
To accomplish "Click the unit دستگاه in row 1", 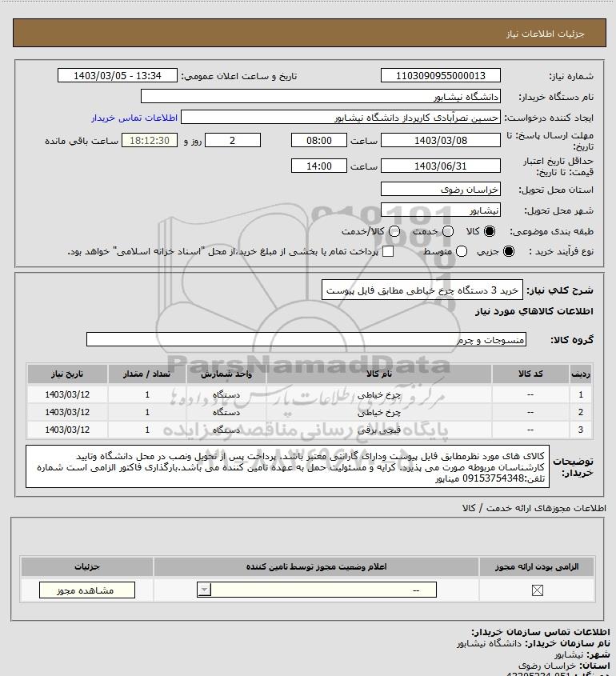I will coord(226,394).
